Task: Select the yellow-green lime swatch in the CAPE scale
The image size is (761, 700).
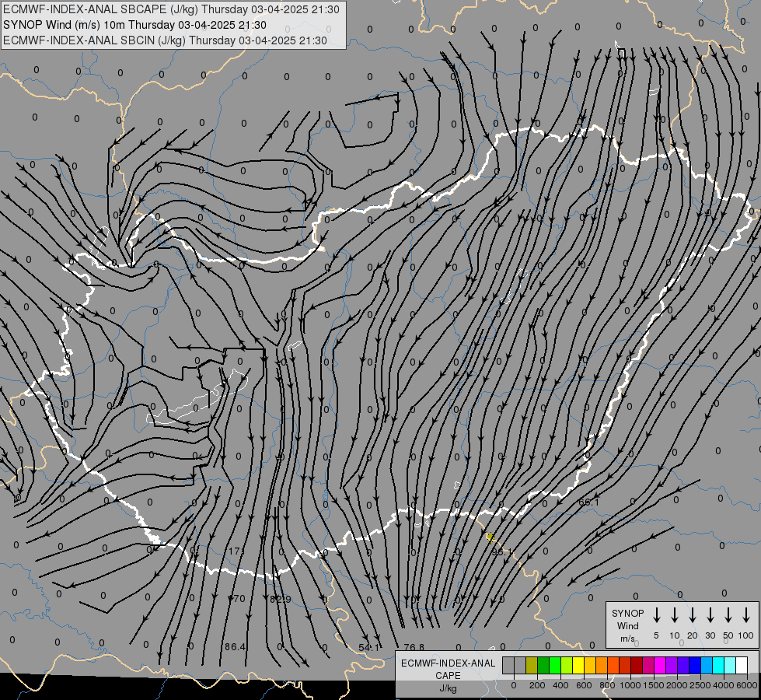Action: pyautogui.click(x=567, y=665)
